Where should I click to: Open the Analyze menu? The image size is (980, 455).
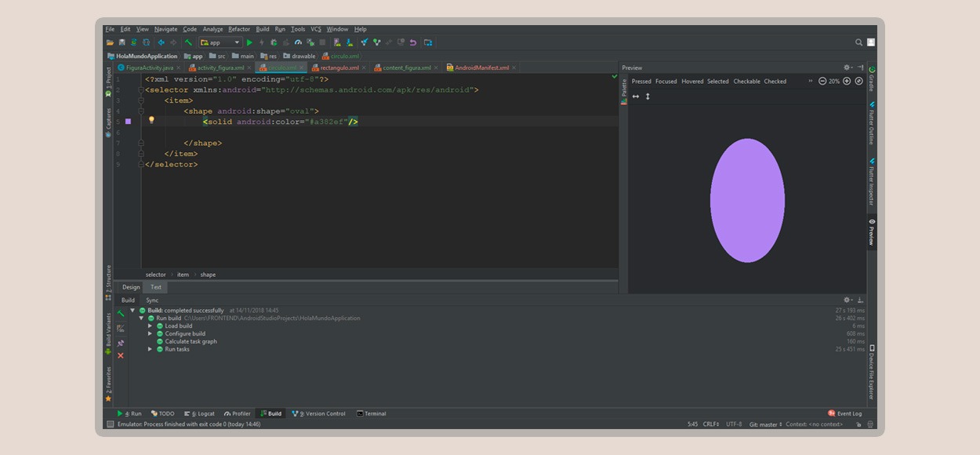click(212, 29)
